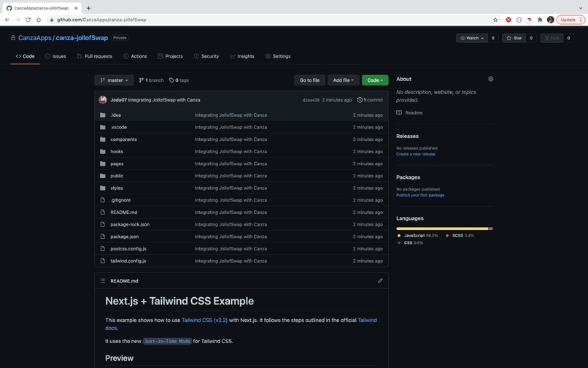Open the Security tab

pos(206,56)
